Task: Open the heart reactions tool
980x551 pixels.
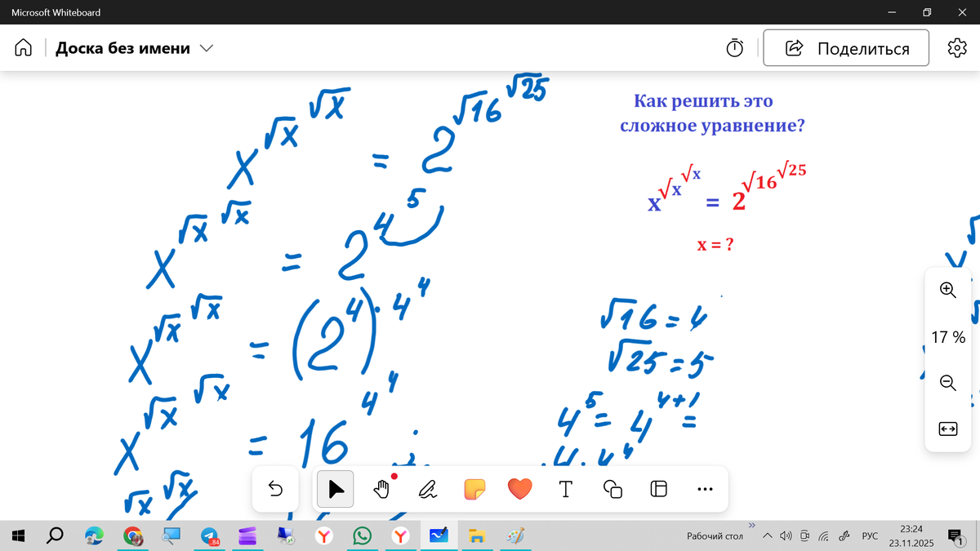Action: (x=520, y=489)
